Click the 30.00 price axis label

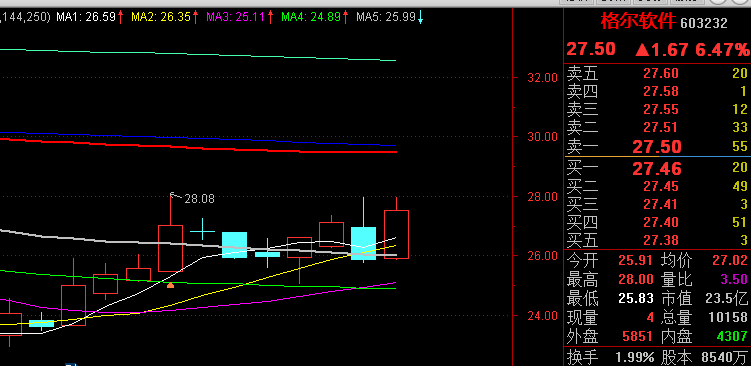click(542, 137)
